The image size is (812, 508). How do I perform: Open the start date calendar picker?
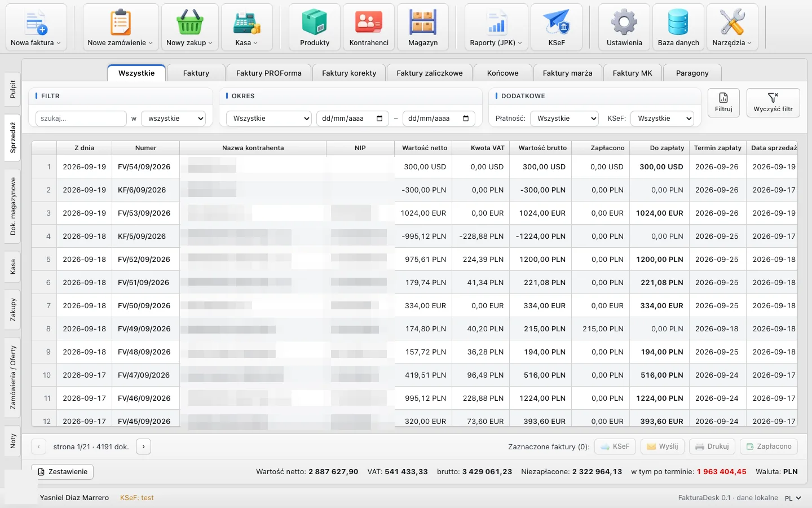(x=379, y=119)
